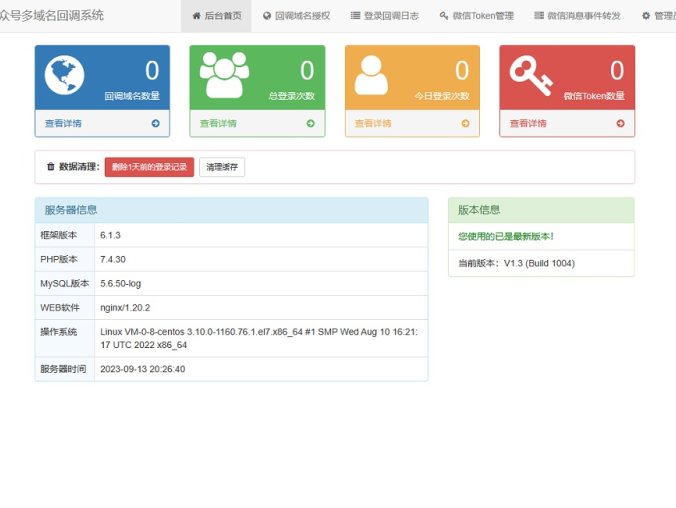676x508 pixels.
Task: Click orange arrow circle on 今日登录次数 card
Action: [x=465, y=123]
